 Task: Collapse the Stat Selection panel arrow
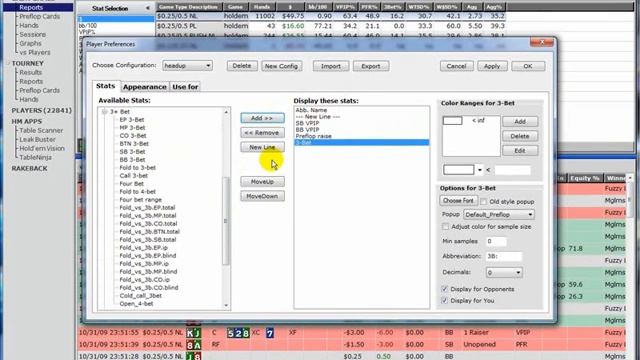tap(148, 8)
